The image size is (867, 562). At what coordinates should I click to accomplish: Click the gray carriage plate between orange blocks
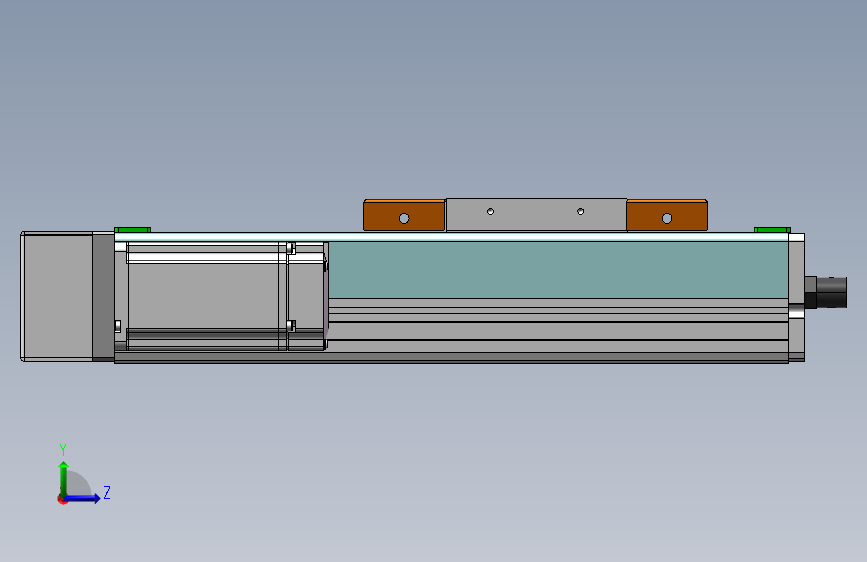coord(536,215)
